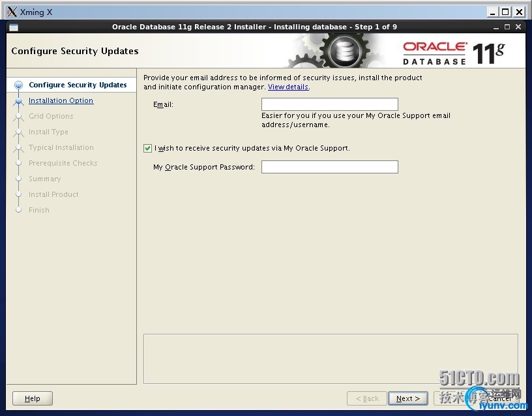Click the Next button
532x416 pixels.
(x=408, y=398)
